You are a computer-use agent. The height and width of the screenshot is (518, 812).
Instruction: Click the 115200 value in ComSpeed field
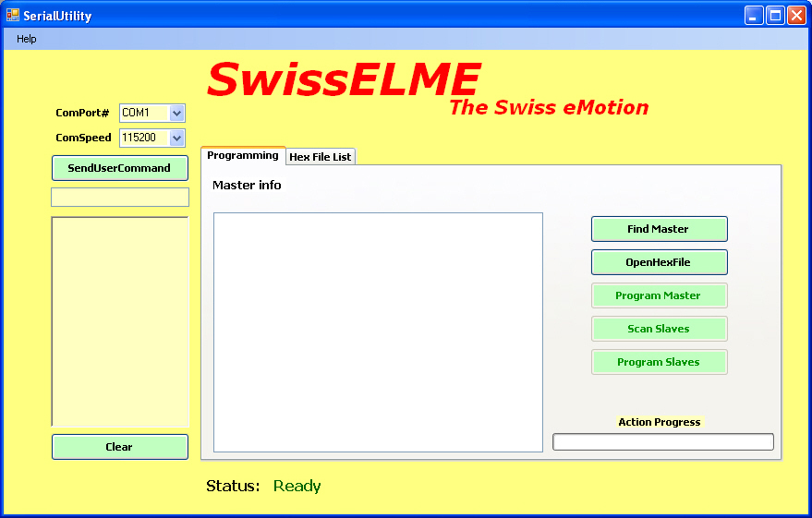(x=139, y=138)
